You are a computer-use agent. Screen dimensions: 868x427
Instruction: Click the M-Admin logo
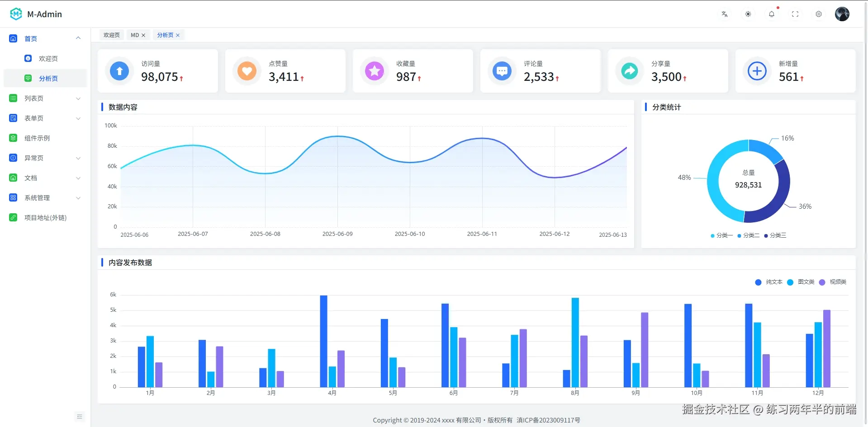pos(16,14)
